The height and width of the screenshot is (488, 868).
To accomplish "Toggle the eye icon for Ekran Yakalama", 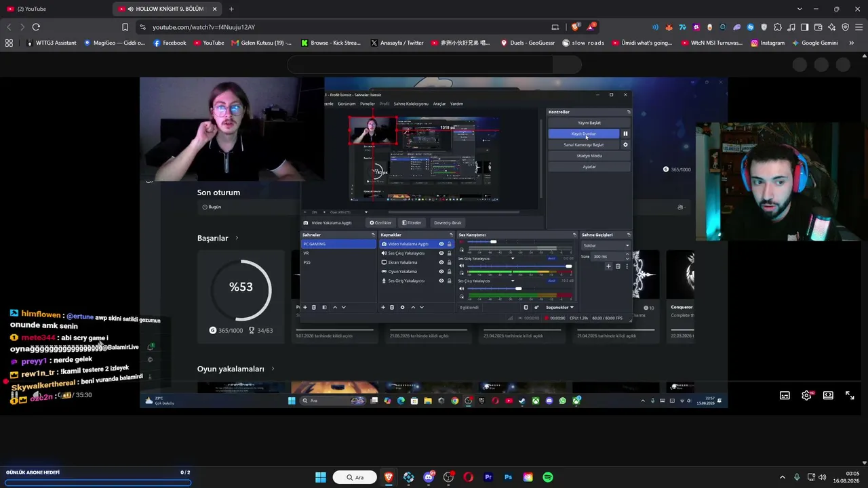I will pos(441,262).
